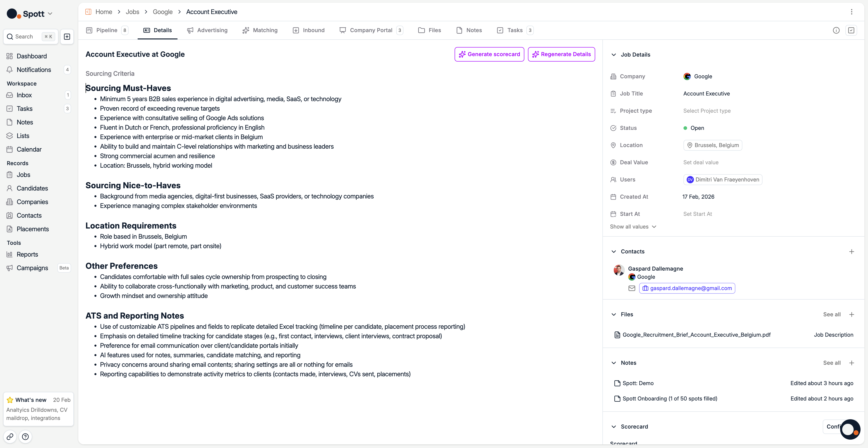
Task: Collapse the Scorecard section
Action: [x=614, y=427]
